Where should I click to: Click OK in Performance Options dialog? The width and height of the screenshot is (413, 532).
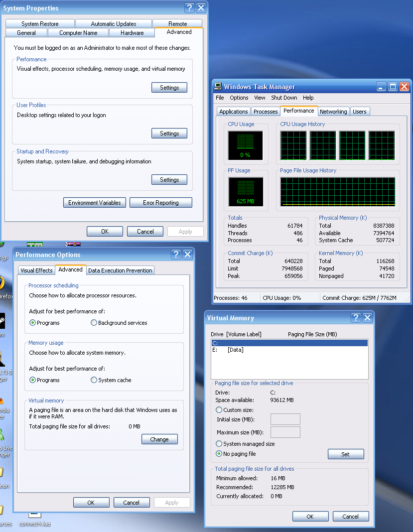(x=91, y=503)
